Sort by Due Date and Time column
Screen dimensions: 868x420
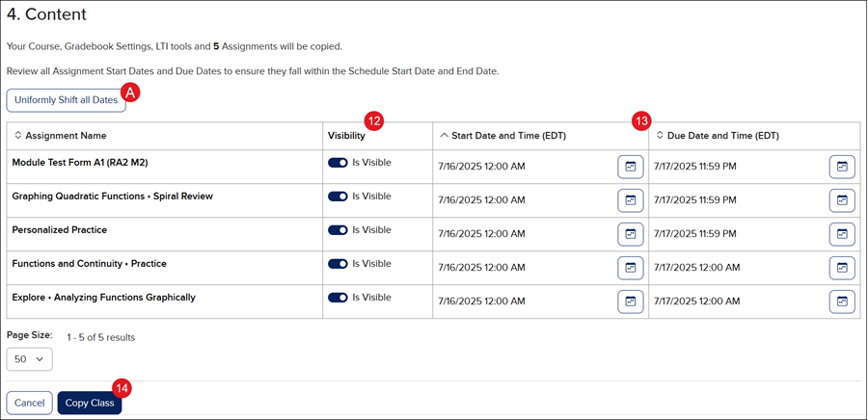coord(717,136)
